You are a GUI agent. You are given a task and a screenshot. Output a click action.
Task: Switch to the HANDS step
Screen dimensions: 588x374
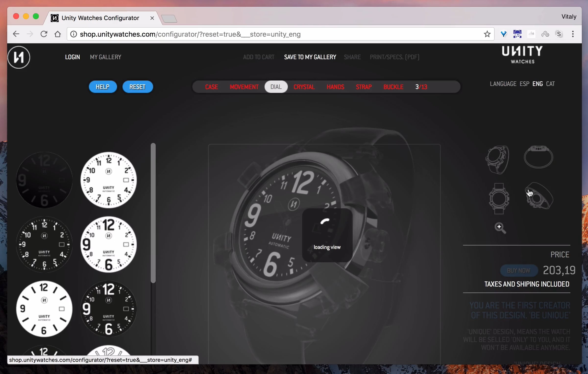[x=335, y=87]
